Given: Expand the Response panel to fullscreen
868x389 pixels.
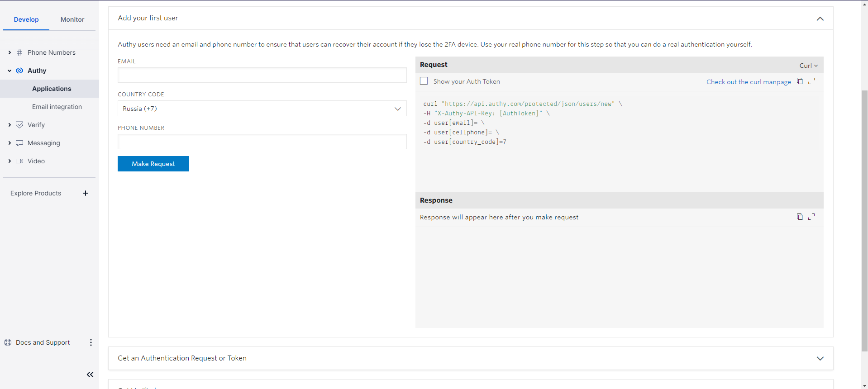Looking at the screenshot, I should [x=811, y=217].
